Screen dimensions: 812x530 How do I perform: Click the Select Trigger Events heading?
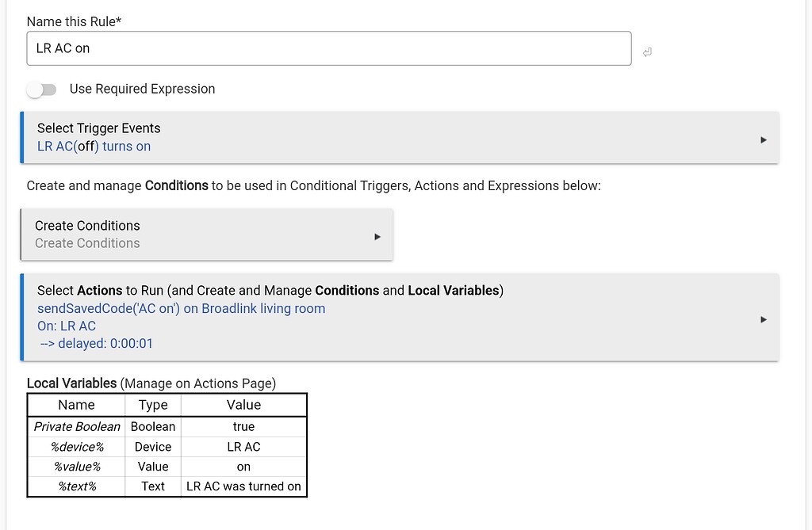click(x=98, y=128)
